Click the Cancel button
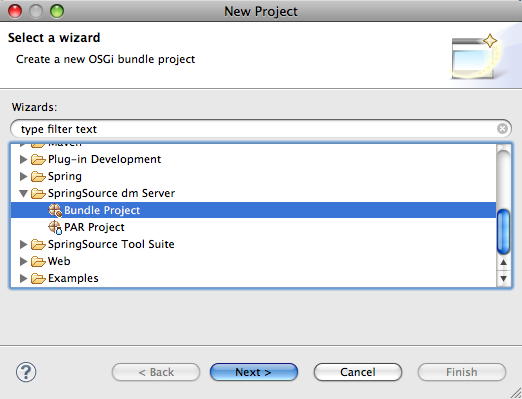 tap(358, 372)
